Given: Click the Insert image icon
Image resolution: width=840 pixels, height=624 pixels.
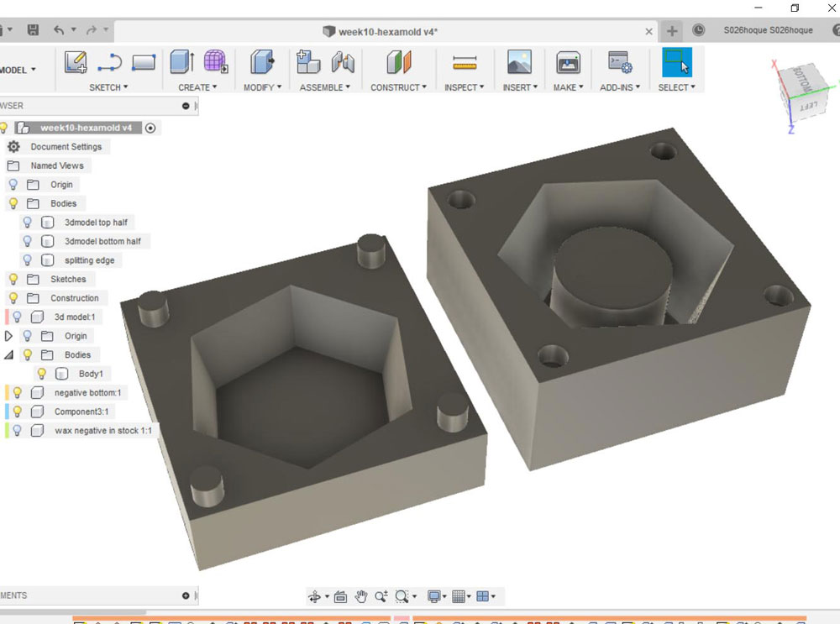Looking at the screenshot, I should pos(519,61).
